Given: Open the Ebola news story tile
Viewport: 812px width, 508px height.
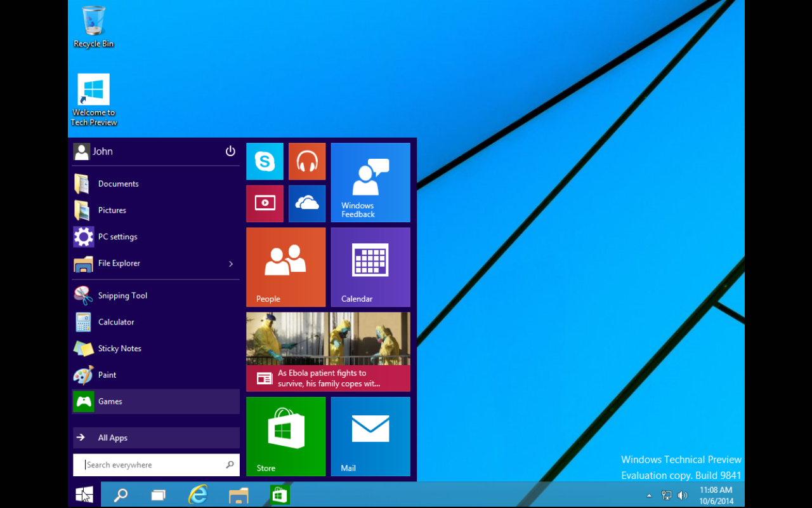Looking at the screenshot, I should (x=328, y=352).
